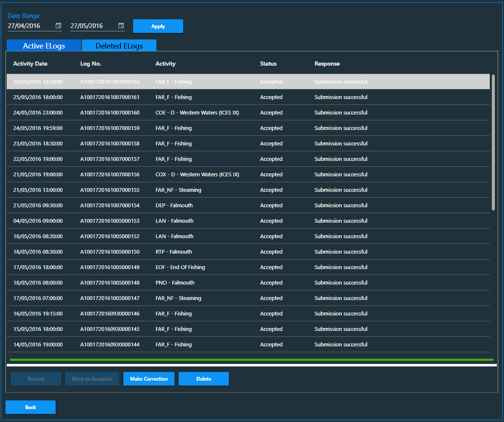Select the COX - D - Western Waters entry
Image resolution: width=504 pixels, height=422 pixels.
pos(248,175)
